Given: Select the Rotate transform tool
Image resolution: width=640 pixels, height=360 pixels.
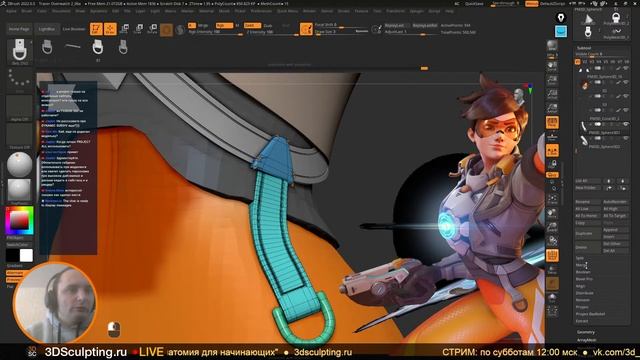Looking at the screenshot, I should [x=152, y=29].
